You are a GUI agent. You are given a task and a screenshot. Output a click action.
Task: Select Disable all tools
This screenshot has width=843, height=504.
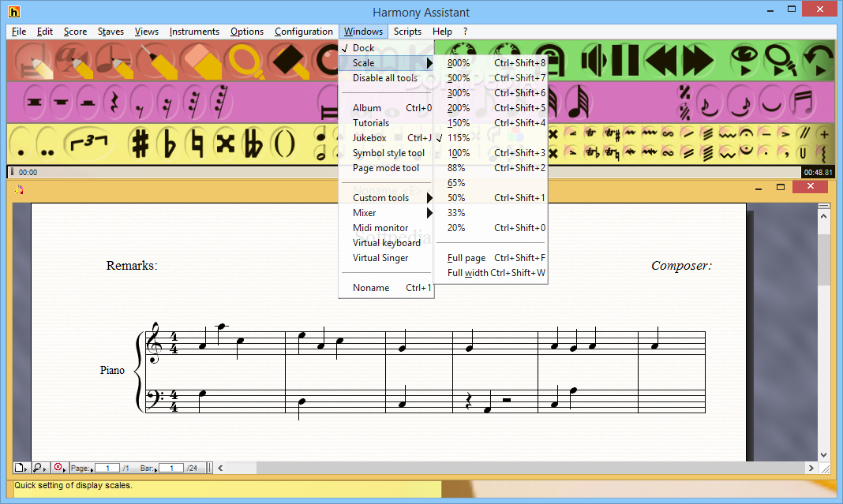[x=386, y=78]
